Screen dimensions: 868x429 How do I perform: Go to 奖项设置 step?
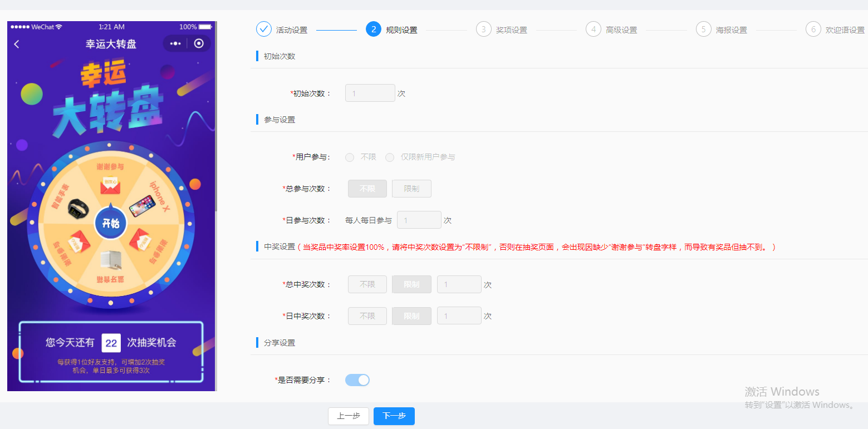click(x=512, y=30)
